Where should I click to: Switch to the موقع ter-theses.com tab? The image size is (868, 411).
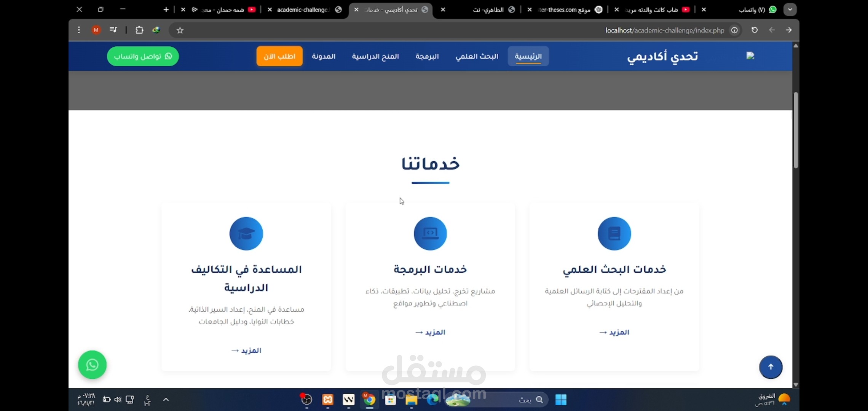coord(570,10)
